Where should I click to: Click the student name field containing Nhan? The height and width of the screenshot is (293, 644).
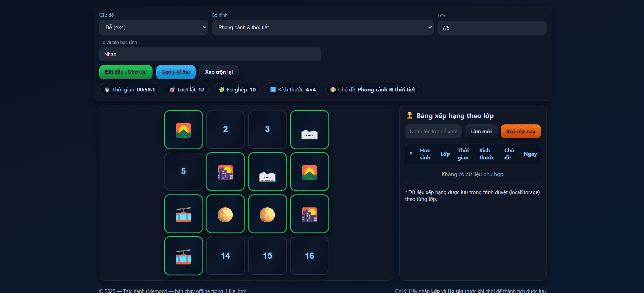point(210,54)
